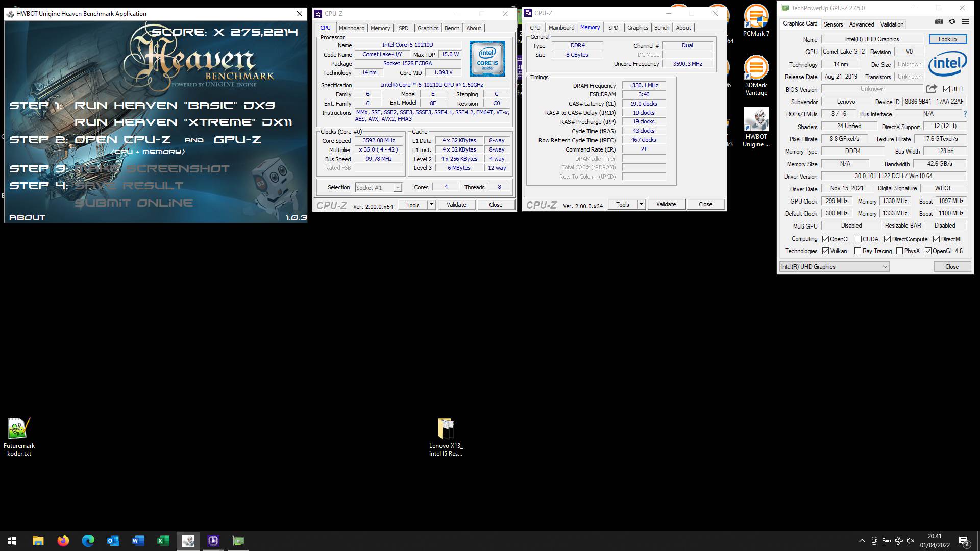Click Validate in right CPU-Z Memory window
980x551 pixels.
[666, 204]
